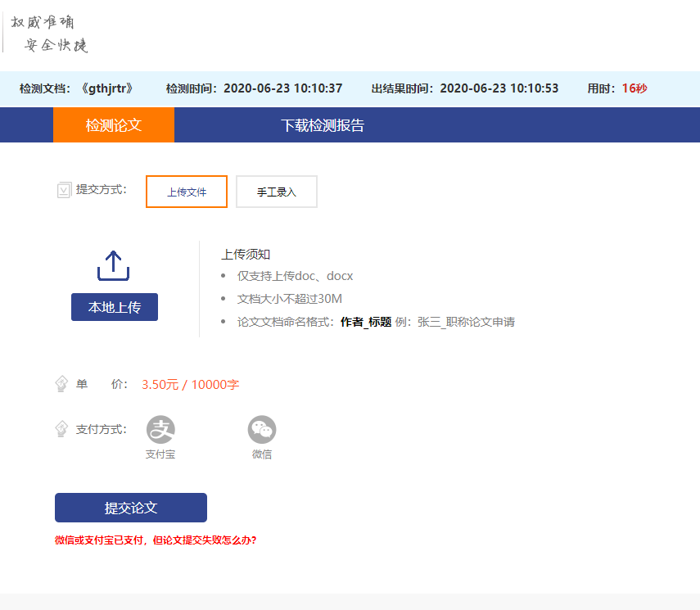Click the 16秒 elapsed time value
Viewport: 700px width, 610px height.
[x=635, y=88]
